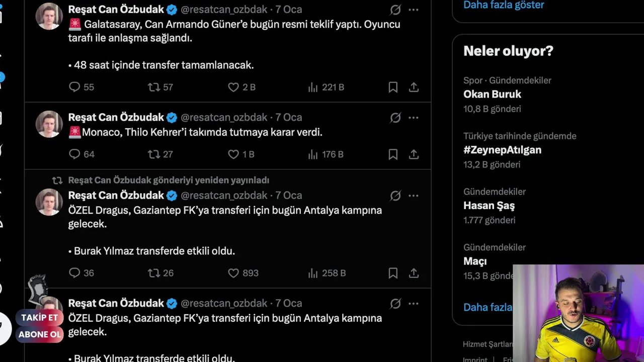Select the Hasan Şaş trending topic

(489, 206)
